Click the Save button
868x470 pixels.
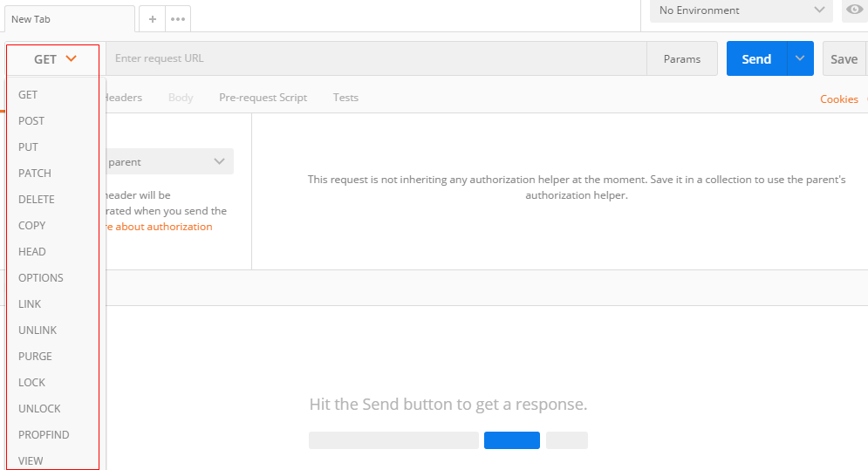coord(844,58)
